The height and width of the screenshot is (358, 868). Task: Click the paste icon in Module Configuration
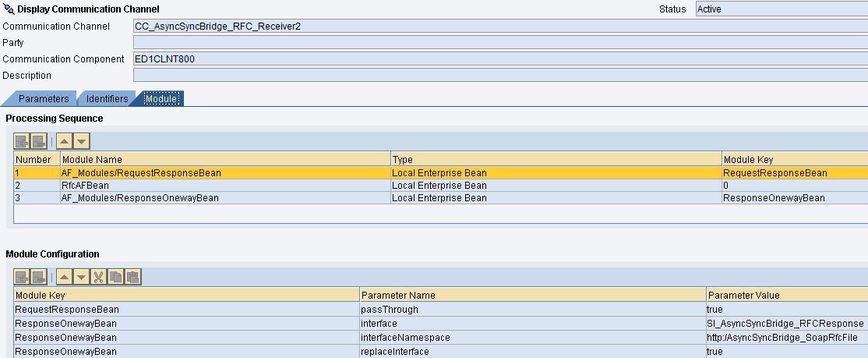pos(132,277)
